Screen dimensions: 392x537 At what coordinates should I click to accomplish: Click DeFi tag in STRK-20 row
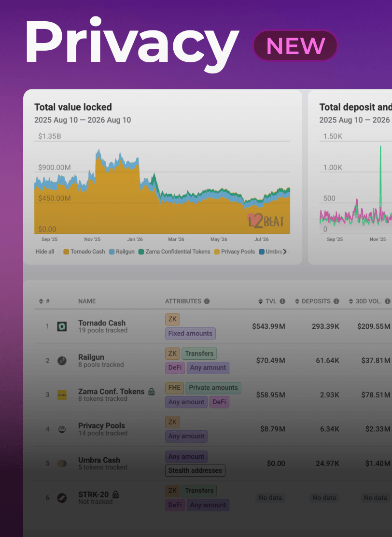(175, 505)
